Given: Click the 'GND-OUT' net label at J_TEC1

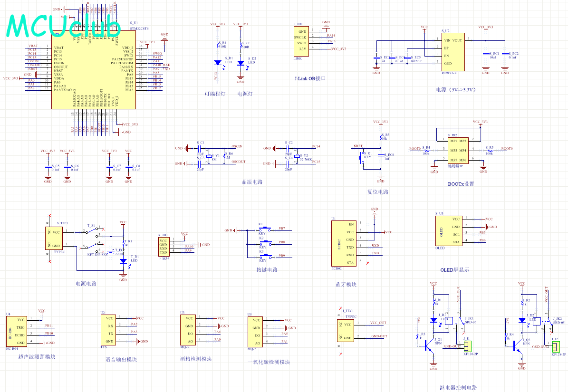Looking at the screenshot, I should pos(379,336).
